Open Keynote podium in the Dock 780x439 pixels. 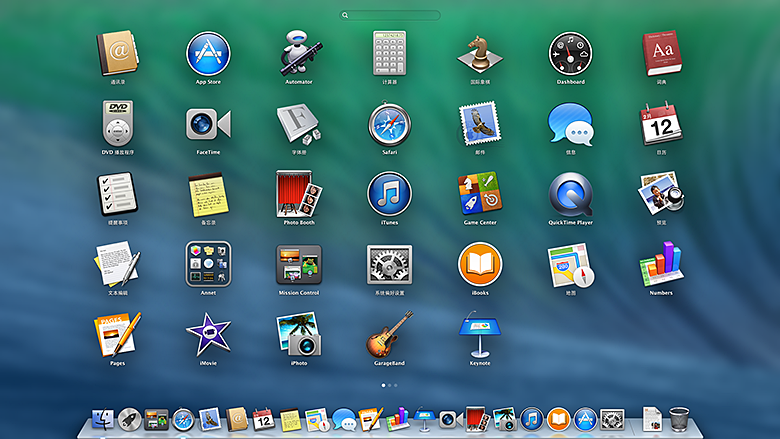point(424,419)
